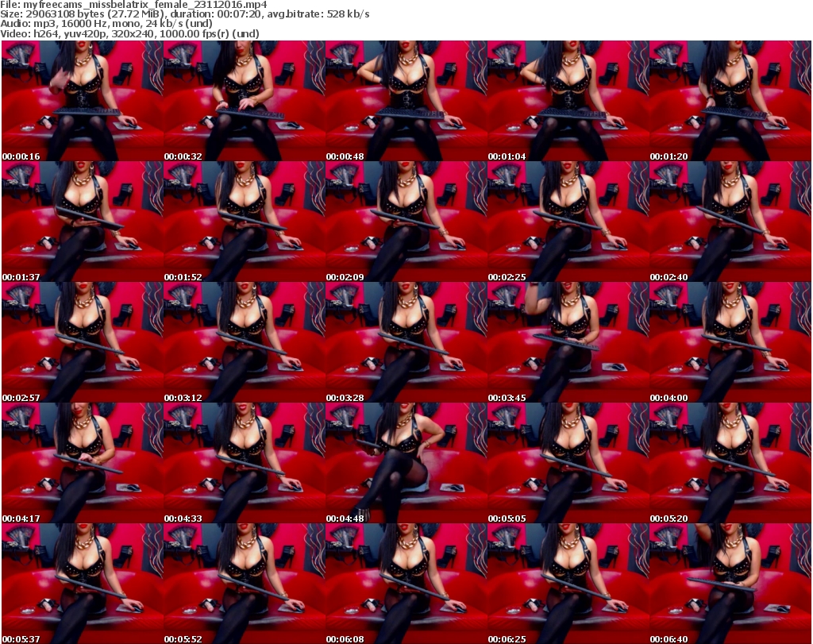This screenshot has height=644, width=813.
Task: Select the thumbnail stamped 00:05:37
Action: coord(83,584)
